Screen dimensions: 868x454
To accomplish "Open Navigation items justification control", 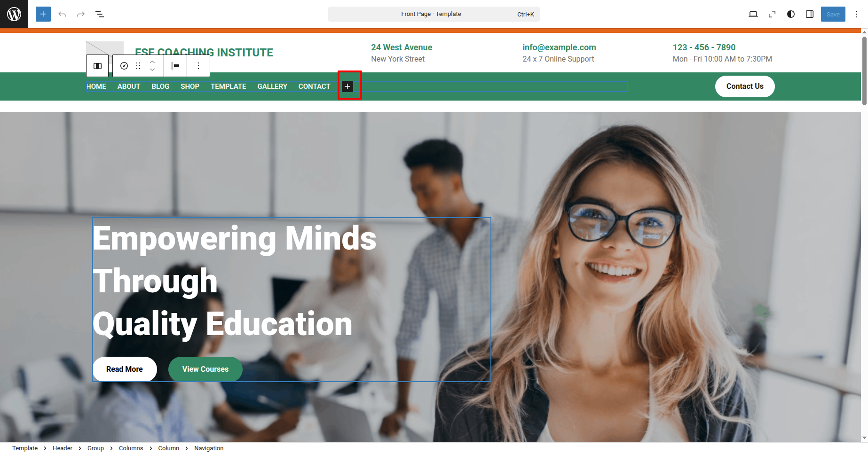I will point(175,66).
